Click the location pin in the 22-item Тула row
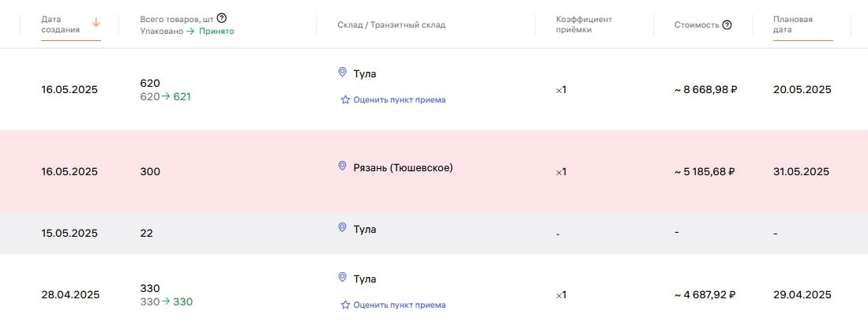 [x=342, y=227]
